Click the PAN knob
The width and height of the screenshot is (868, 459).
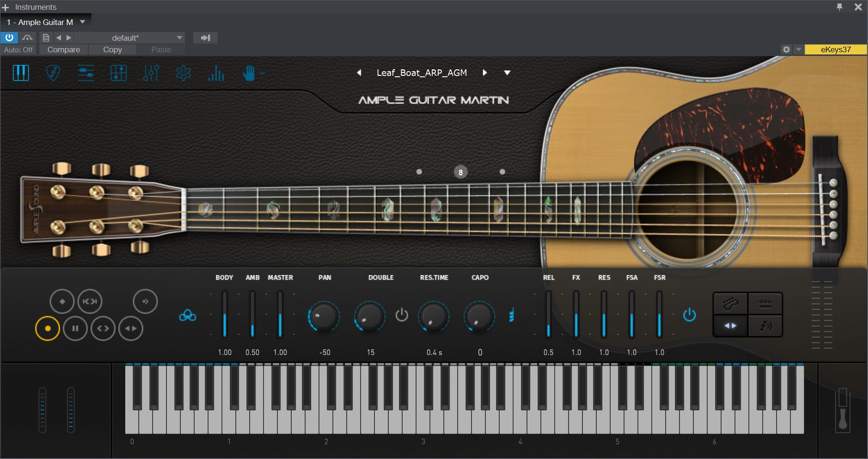tap(324, 316)
